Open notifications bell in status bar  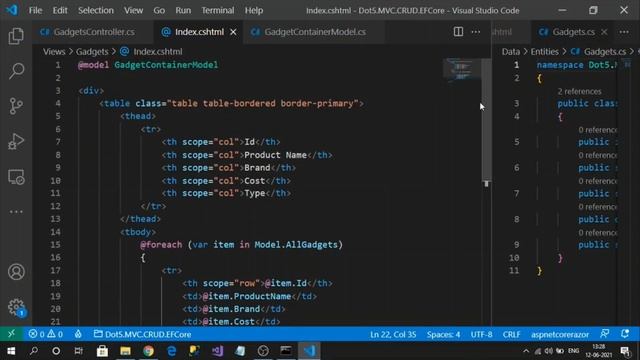point(625,334)
